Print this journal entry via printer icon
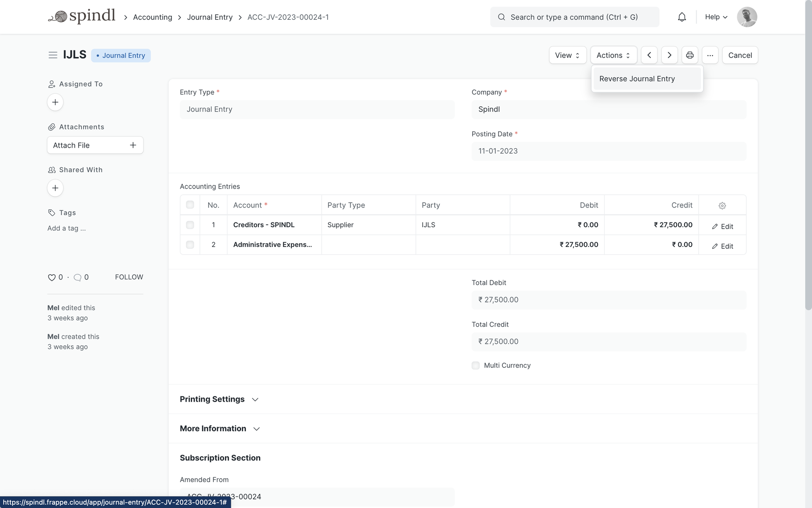 pos(689,55)
